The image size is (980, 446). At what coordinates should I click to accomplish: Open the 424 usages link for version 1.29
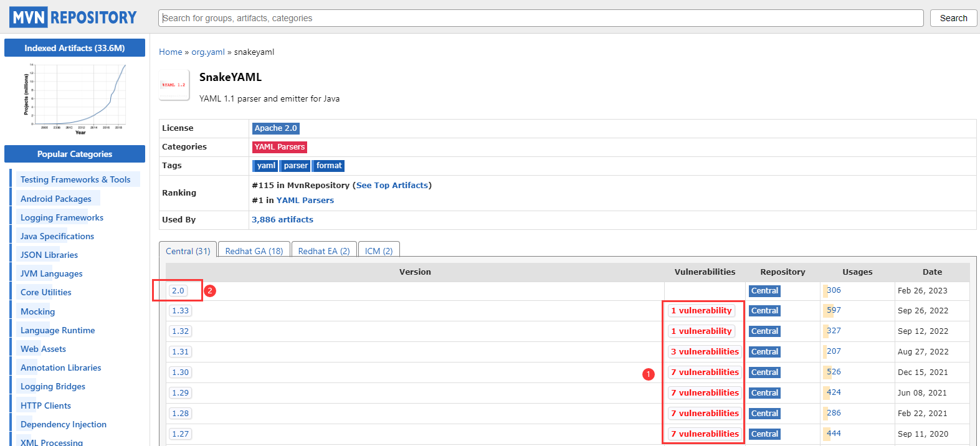834,392
